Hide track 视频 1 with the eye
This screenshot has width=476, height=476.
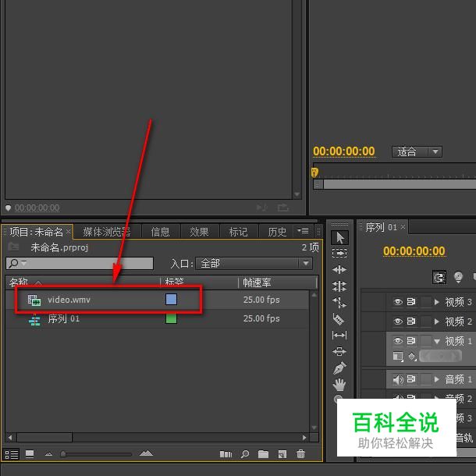tap(398, 340)
